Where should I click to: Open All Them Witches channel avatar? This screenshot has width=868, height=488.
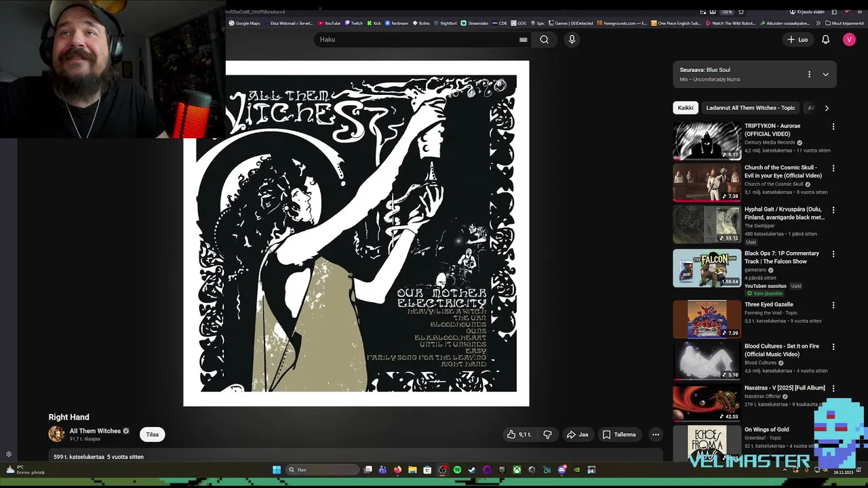(56, 434)
